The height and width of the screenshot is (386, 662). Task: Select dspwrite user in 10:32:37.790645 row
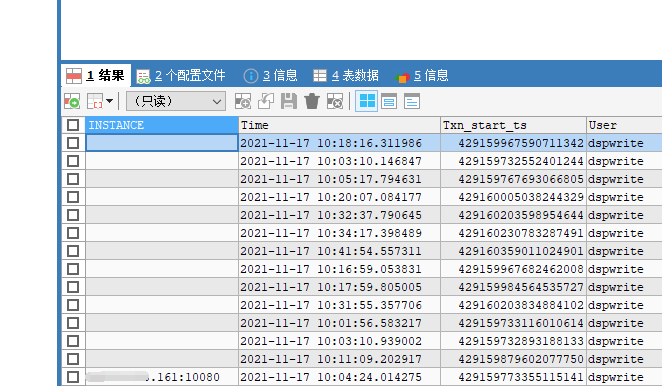624,215
